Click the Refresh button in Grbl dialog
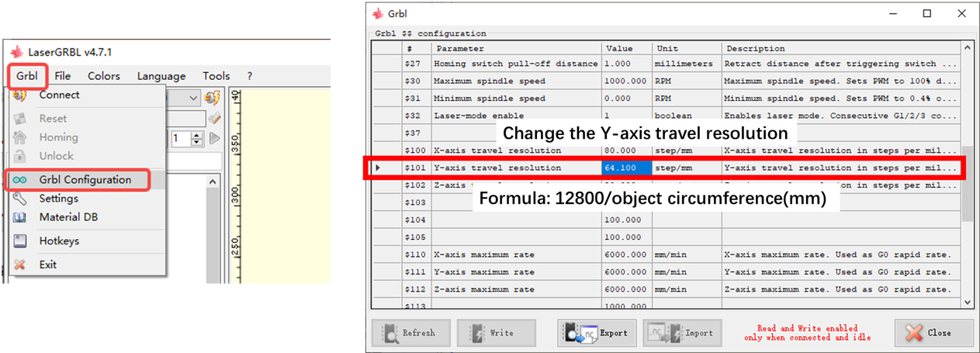The width and height of the screenshot is (980, 353). (410, 333)
